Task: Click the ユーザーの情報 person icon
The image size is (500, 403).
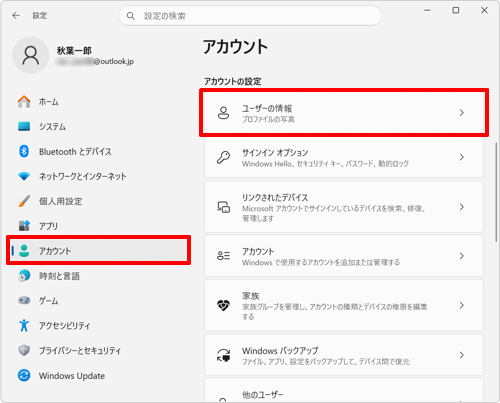Action: 223,113
